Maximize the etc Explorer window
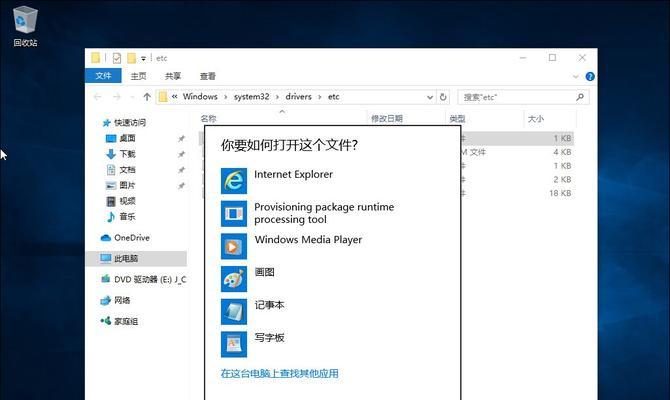Viewport: 670px width, 400px height. coord(552,58)
